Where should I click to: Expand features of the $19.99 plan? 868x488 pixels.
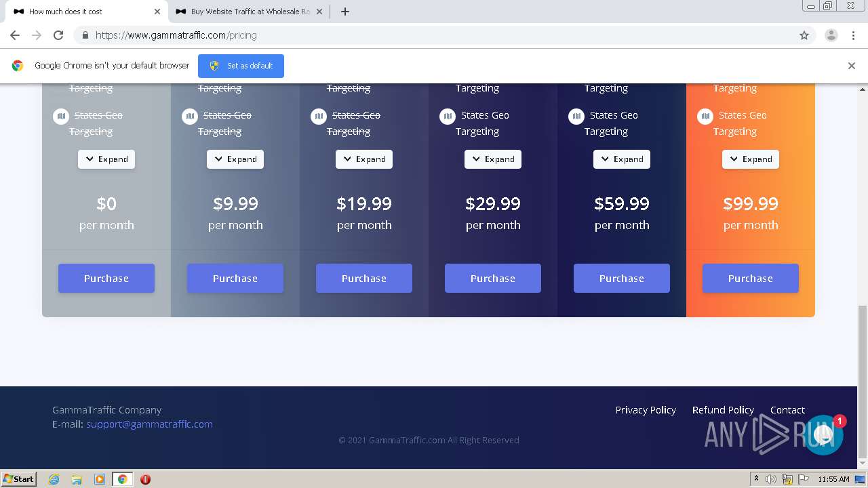coord(364,159)
